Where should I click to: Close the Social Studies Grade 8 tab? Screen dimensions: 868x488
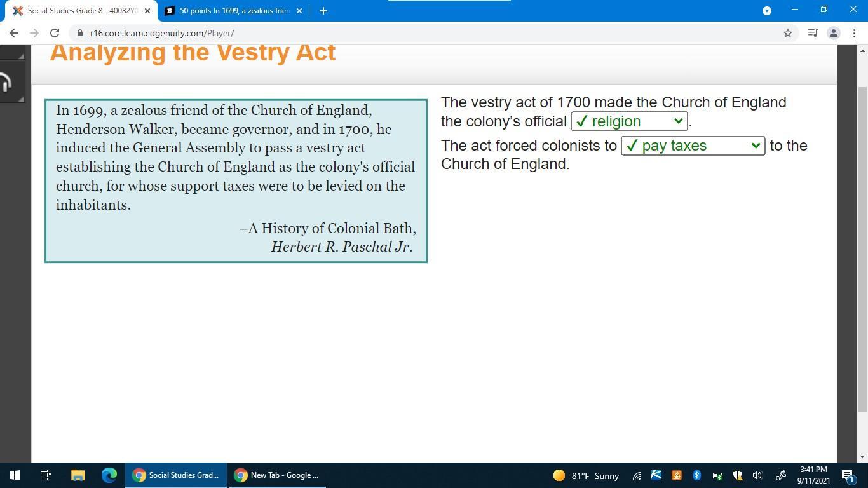click(147, 11)
